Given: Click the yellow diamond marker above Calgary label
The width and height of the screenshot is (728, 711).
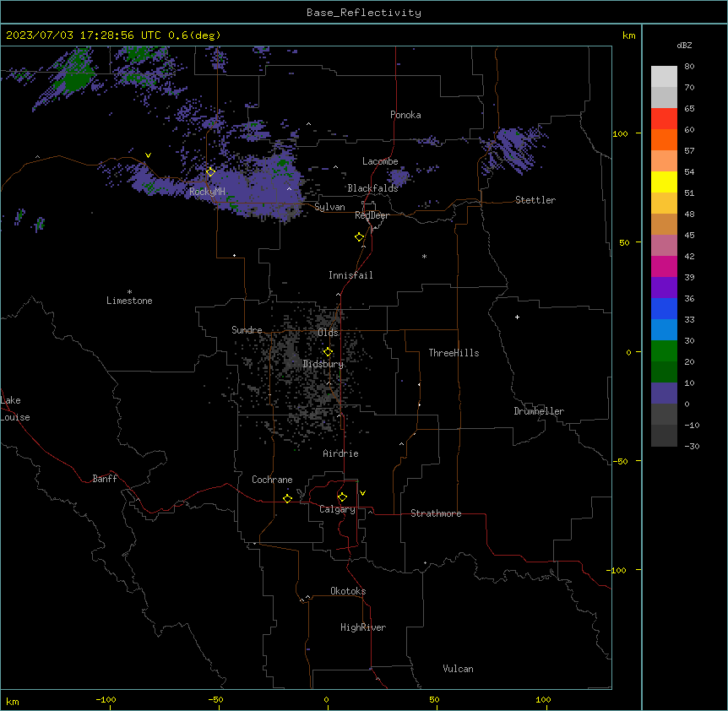Looking at the screenshot, I should point(342,497).
